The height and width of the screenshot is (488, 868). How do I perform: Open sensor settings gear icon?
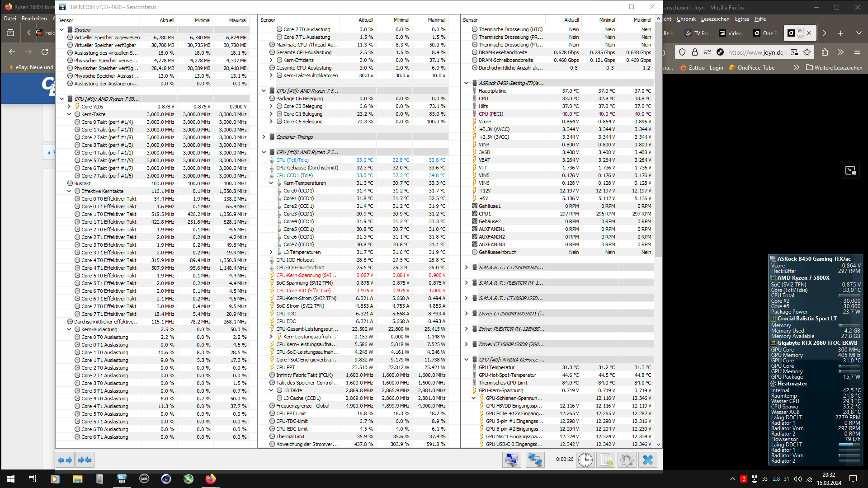coord(627,460)
